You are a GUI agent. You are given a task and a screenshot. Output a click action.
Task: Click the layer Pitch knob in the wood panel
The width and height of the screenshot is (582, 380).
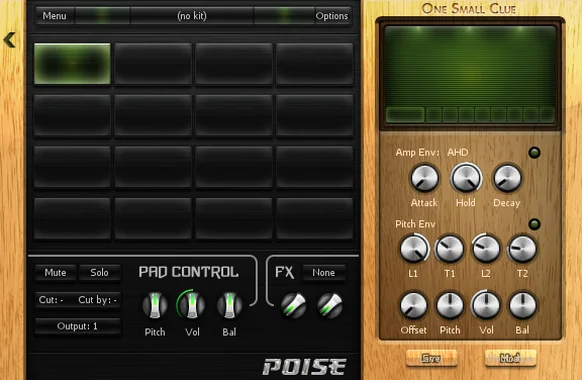click(x=449, y=306)
